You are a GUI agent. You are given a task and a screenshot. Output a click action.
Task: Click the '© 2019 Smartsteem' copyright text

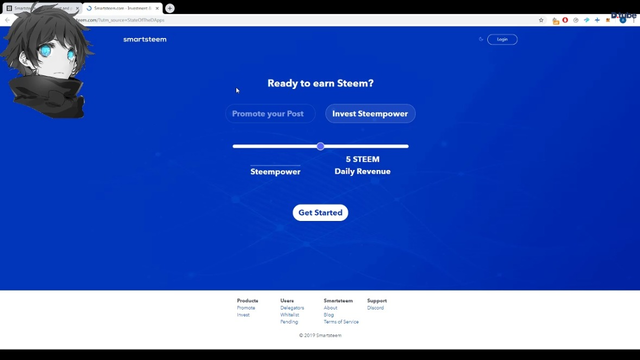[x=320, y=335]
